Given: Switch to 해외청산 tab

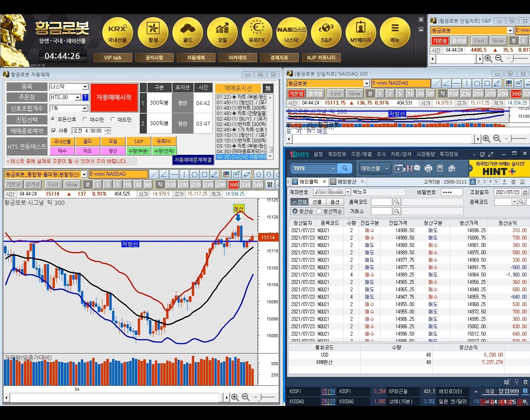Looking at the screenshot, I should (x=347, y=182).
